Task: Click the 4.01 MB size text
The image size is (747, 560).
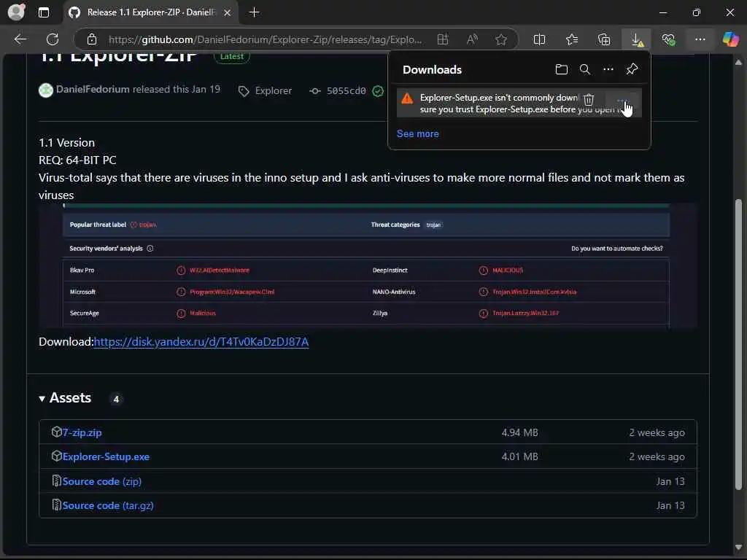Action: click(519, 456)
